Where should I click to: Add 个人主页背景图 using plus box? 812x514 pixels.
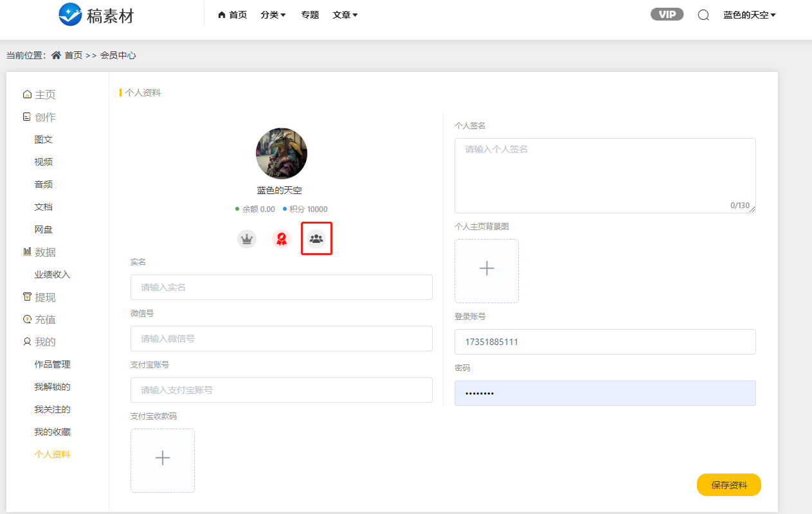[487, 270]
